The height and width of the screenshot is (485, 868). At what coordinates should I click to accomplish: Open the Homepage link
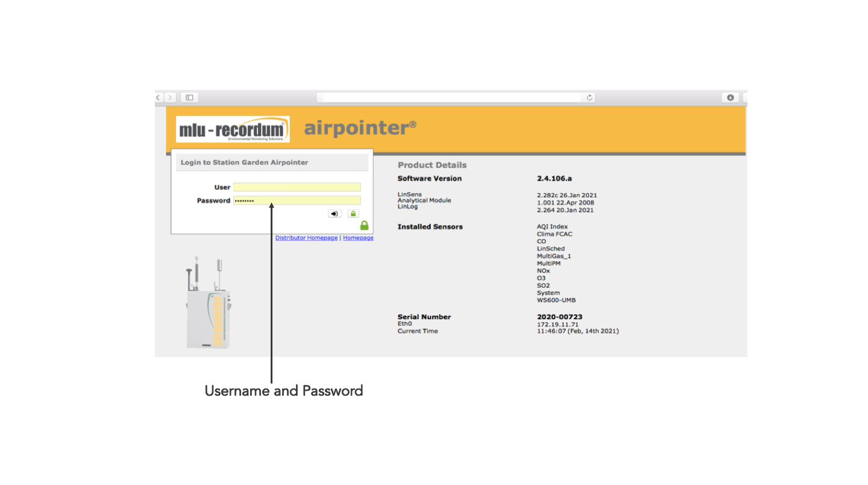click(358, 238)
